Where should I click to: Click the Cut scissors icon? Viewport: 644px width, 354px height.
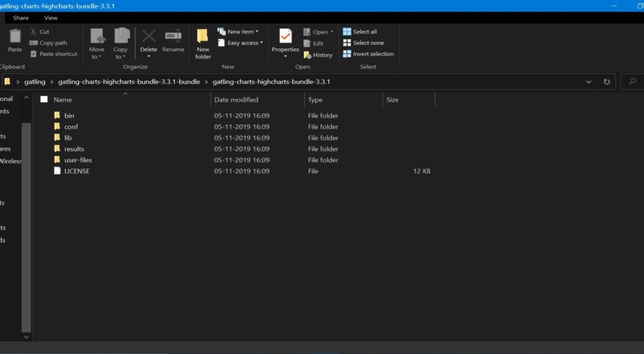pyautogui.click(x=33, y=31)
